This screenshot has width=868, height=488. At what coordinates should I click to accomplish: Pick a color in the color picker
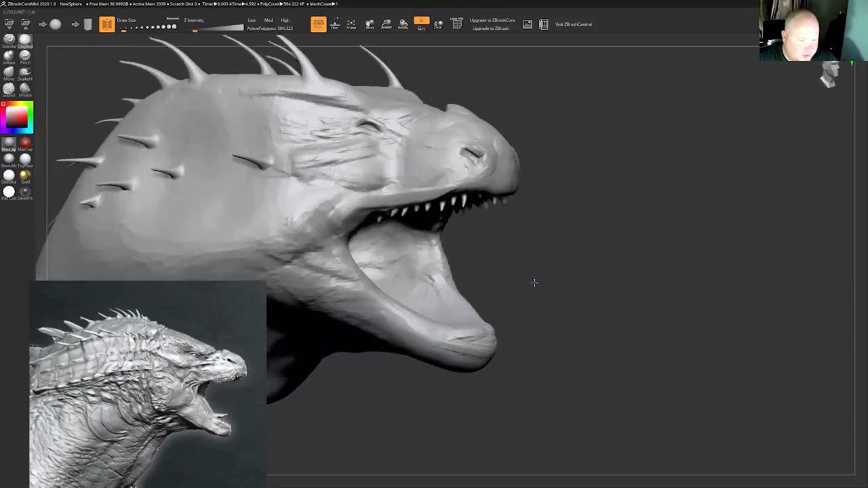(16, 117)
